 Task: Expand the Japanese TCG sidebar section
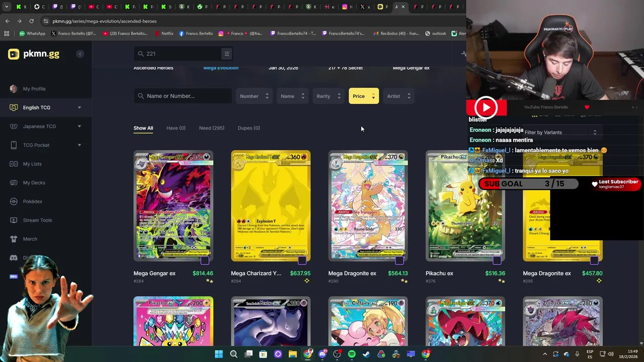[79, 126]
